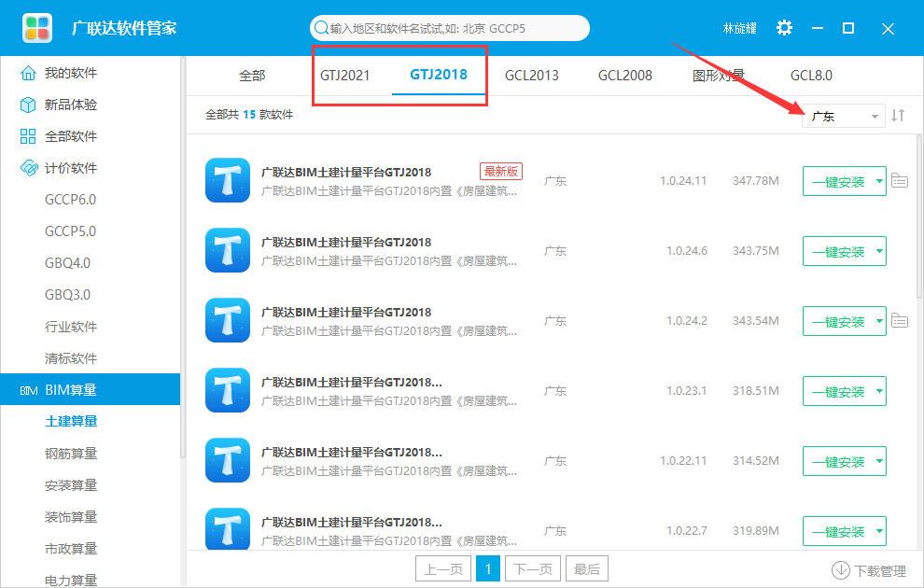Click GTJ2018 app icon for version 1.0.24.2
Image resolution: width=924 pixels, height=588 pixels.
pyautogui.click(x=228, y=320)
